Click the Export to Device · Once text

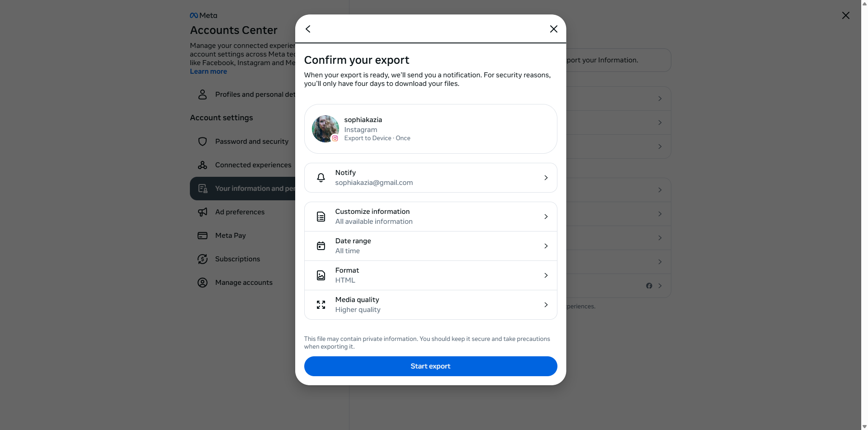click(377, 138)
